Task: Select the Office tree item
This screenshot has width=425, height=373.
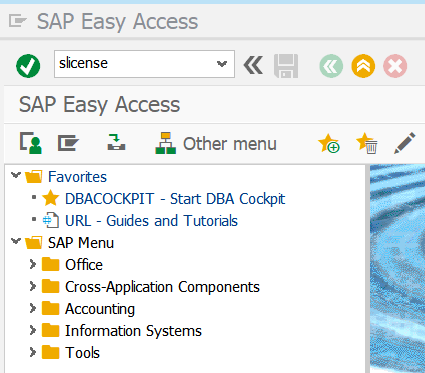Action: 84,265
